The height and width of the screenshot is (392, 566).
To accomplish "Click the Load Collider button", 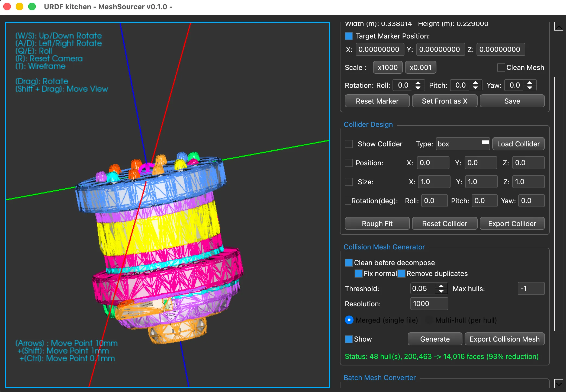I will (518, 144).
